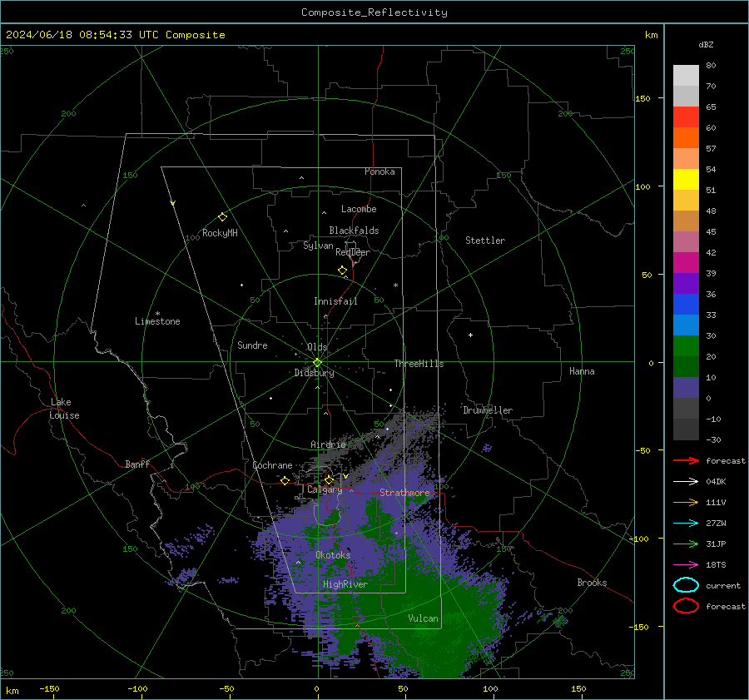749x700 pixels.
Task: Click the ThreeHills city label
Action: tap(419, 364)
